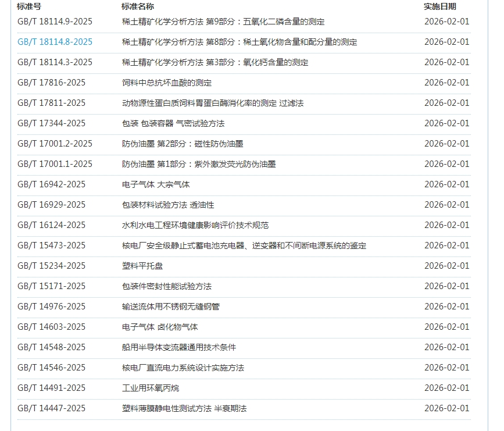This screenshot has width=504, height=431.
Task: Click the 包装 包装容器 气密试验方法 title
Action: [173, 123]
